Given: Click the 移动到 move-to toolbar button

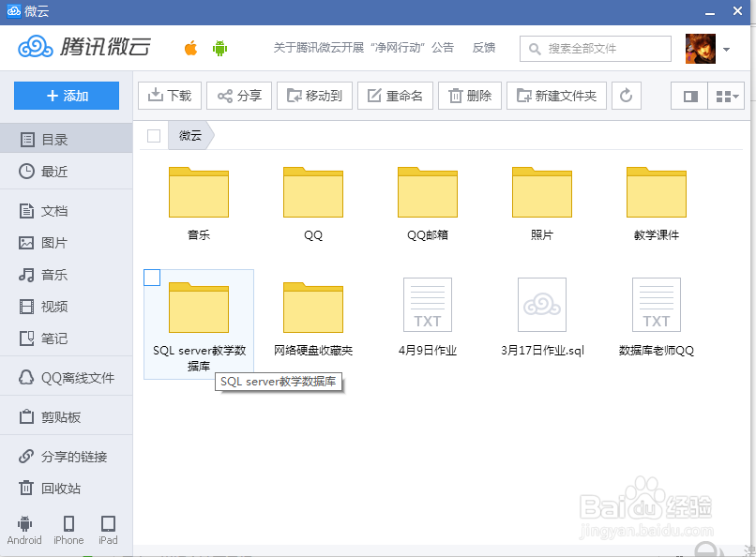Looking at the screenshot, I should (x=314, y=96).
